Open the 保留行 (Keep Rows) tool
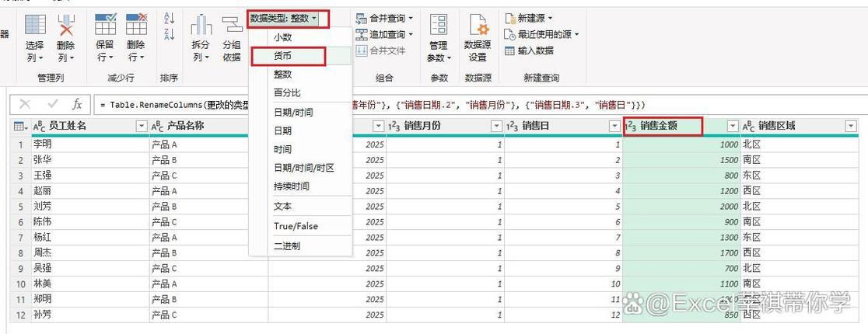The image size is (868, 334). tap(105, 39)
